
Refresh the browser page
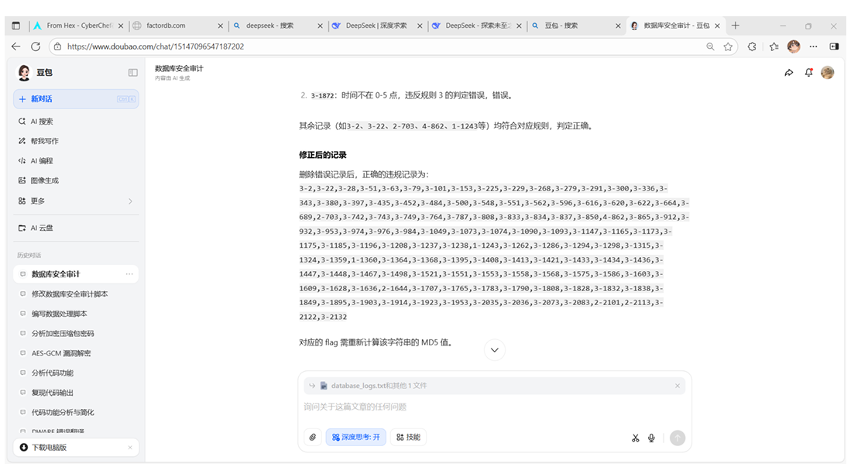(x=36, y=46)
